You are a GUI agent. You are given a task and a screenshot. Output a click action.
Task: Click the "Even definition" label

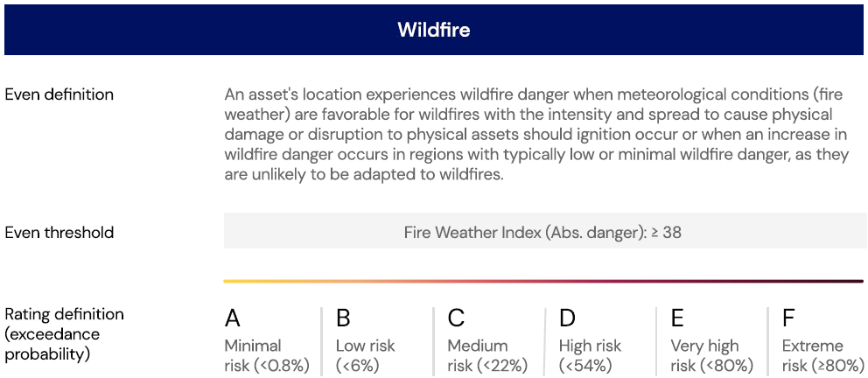click(59, 94)
